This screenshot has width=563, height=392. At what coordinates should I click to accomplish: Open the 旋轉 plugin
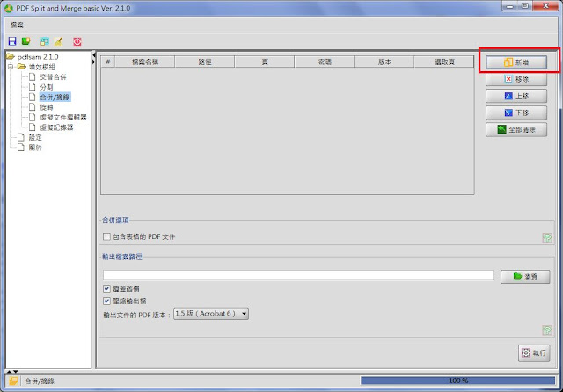47,107
